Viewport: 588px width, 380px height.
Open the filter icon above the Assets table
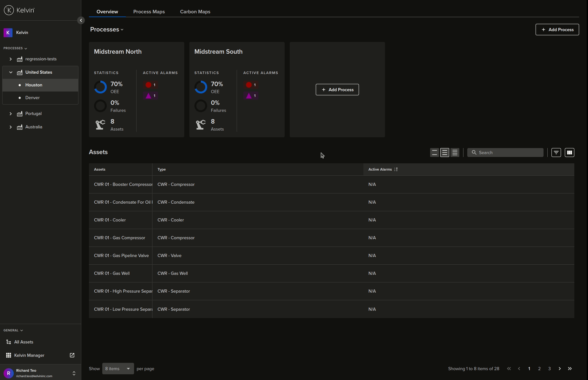tap(556, 153)
